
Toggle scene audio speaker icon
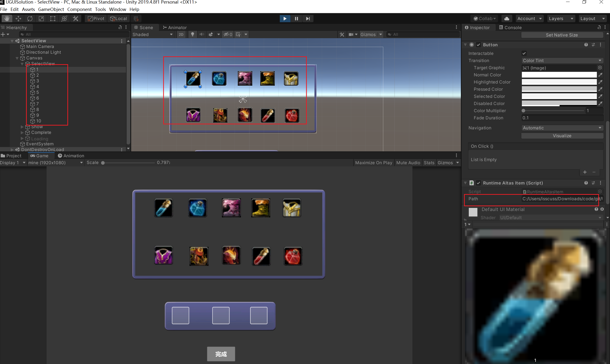[201, 35]
